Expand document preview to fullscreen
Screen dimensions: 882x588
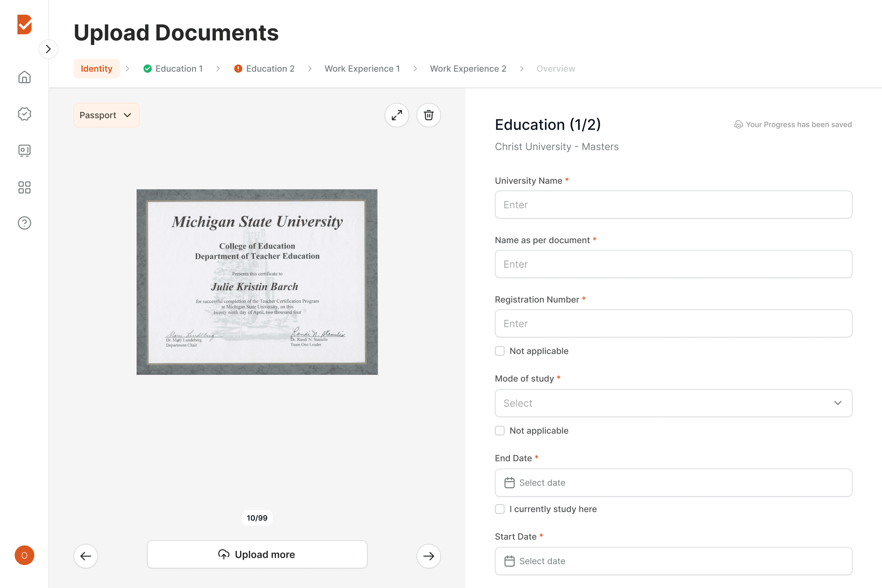click(x=397, y=115)
